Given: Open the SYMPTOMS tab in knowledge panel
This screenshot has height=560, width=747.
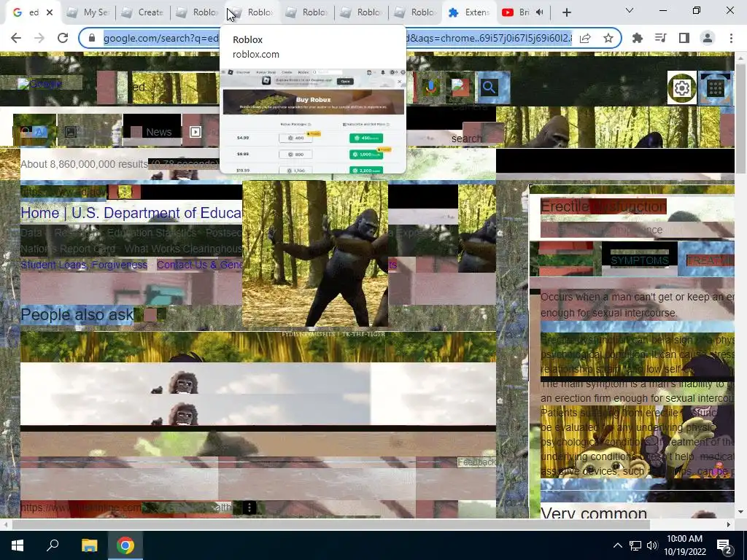Looking at the screenshot, I should (639, 260).
